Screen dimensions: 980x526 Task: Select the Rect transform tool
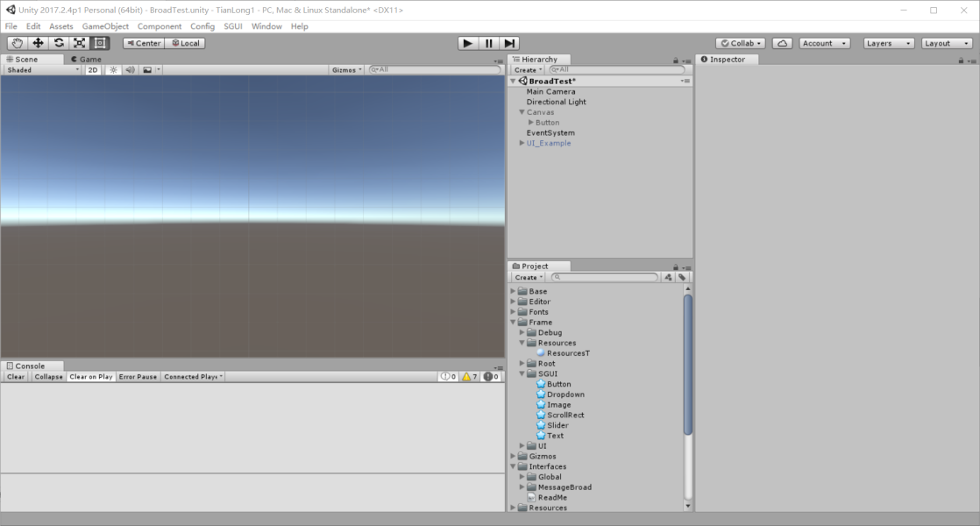pyautogui.click(x=100, y=43)
